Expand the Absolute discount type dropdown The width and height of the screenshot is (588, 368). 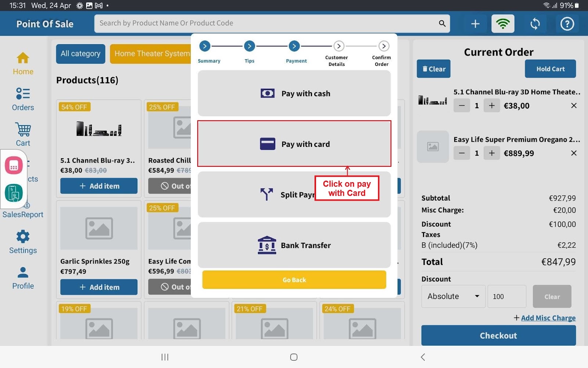453,296
